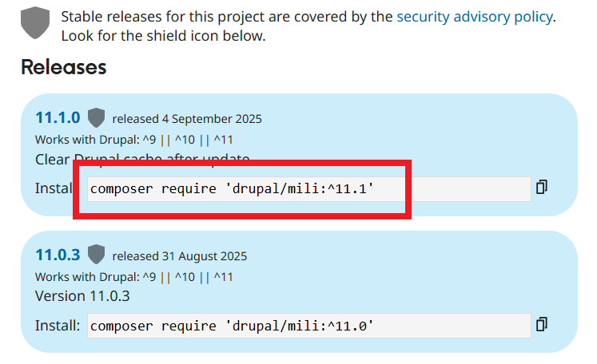The image size is (597, 364).
Task: Click the Install label in the 11.0.3 card
Action: coord(58,326)
